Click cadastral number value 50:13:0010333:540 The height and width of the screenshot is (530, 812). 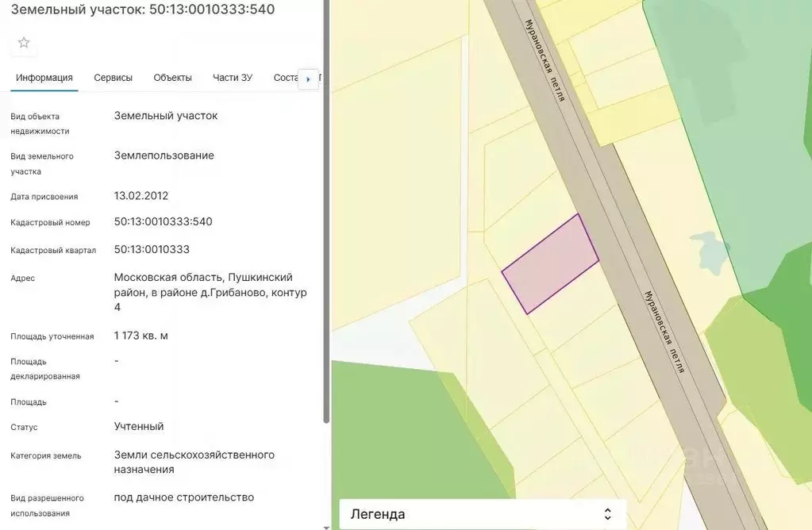click(163, 222)
